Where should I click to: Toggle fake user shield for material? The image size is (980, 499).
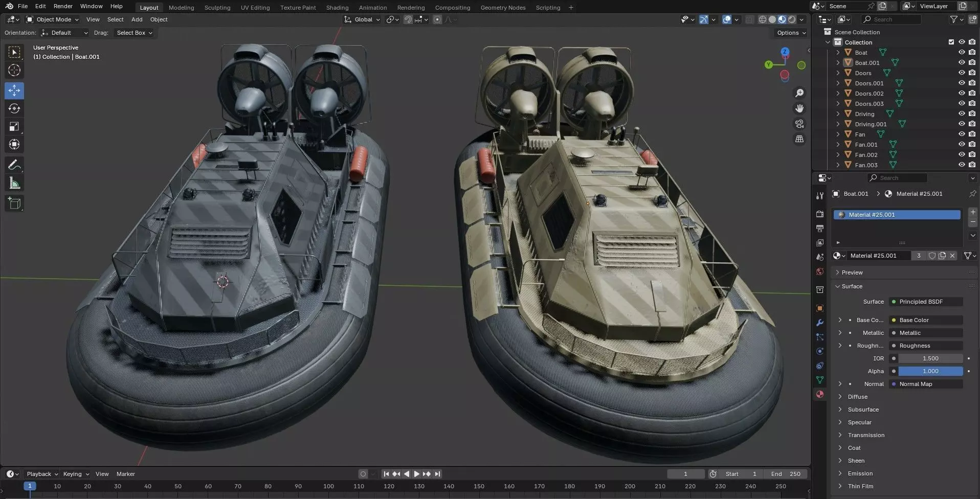932,256
